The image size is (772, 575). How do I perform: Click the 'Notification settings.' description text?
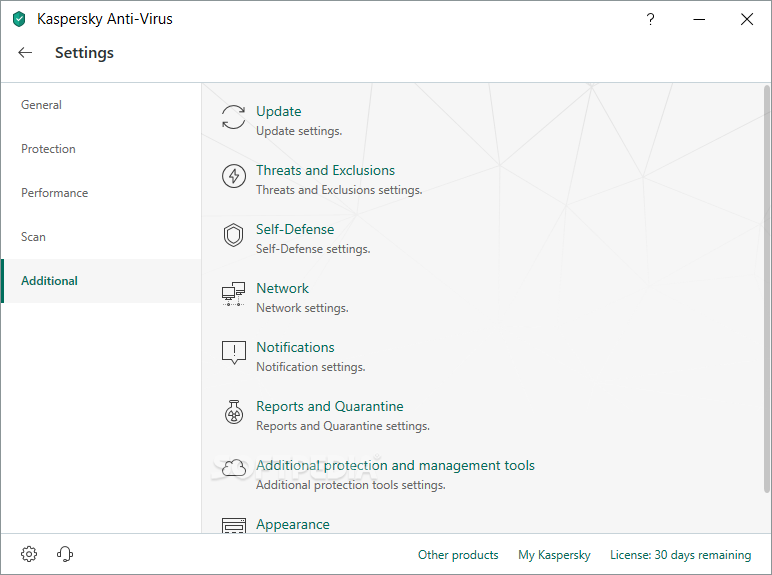[311, 367]
